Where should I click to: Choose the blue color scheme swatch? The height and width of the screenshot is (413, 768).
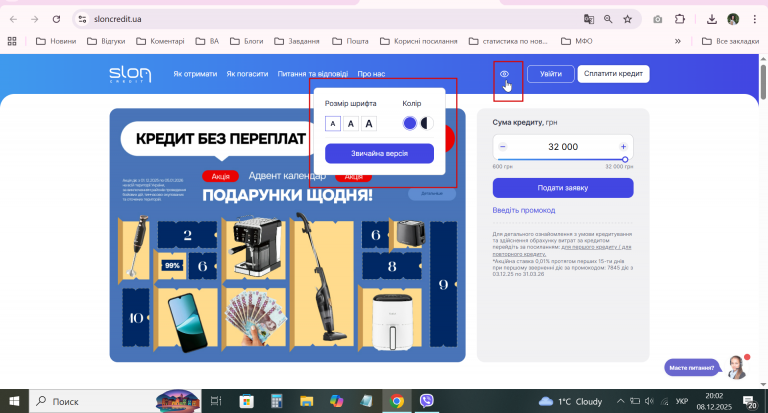pyautogui.click(x=409, y=123)
